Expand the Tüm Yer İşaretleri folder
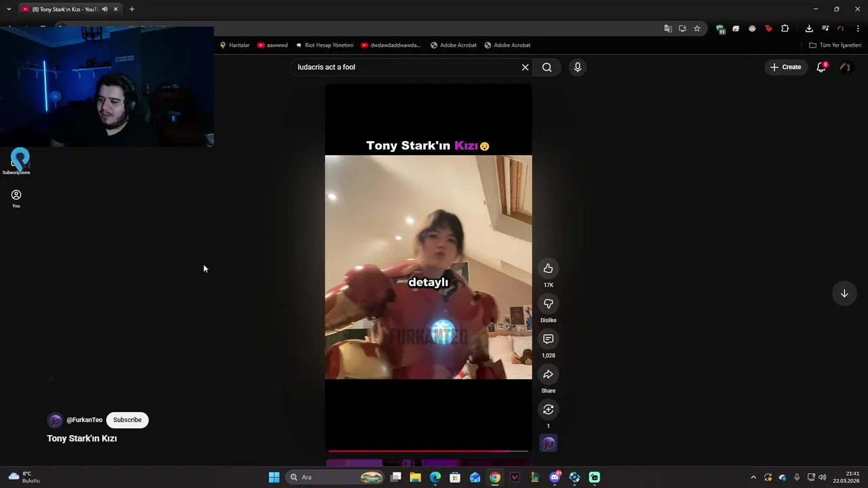The width and height of the screenshot is (868, 488). pos(835,45)
